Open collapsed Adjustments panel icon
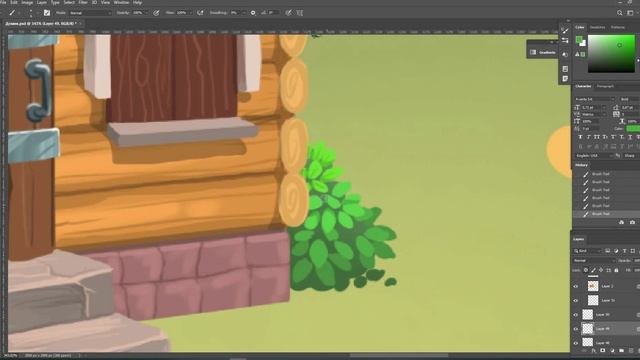Image resolution: width=640 pixels, height=360 pixels. [565, 55]
